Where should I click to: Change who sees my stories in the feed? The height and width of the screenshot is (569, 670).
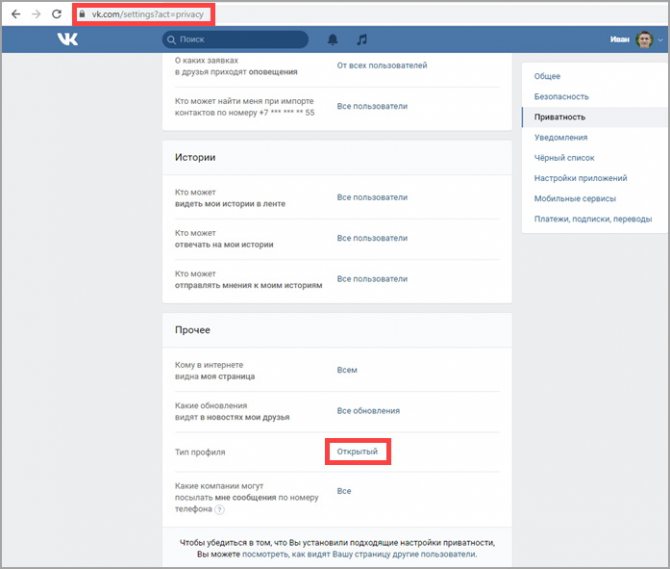[x=372, y=197]
